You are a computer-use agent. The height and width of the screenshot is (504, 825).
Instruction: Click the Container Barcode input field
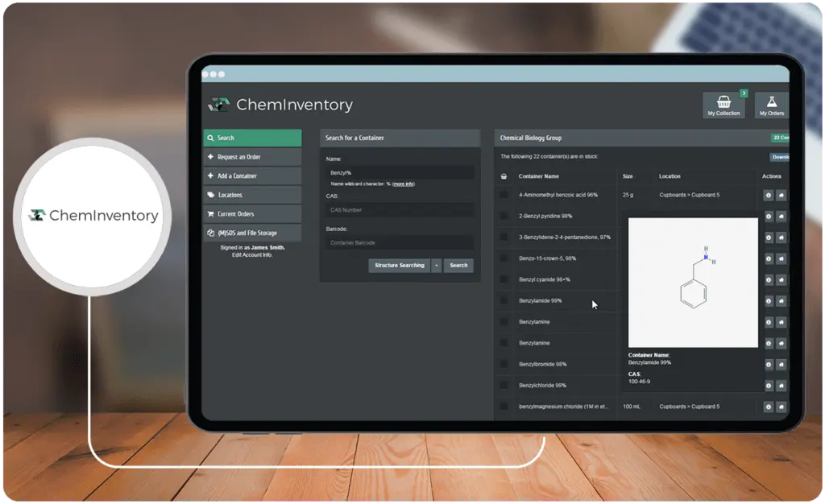400,243
